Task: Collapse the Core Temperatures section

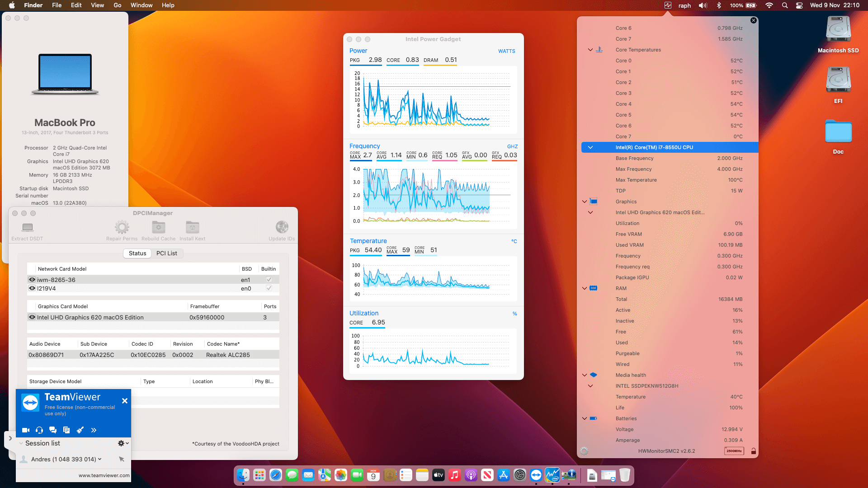Action: 590,50
